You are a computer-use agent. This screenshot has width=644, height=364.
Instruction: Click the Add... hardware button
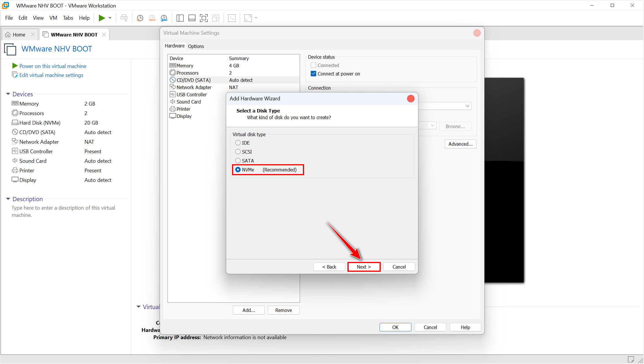pos(249,310)
